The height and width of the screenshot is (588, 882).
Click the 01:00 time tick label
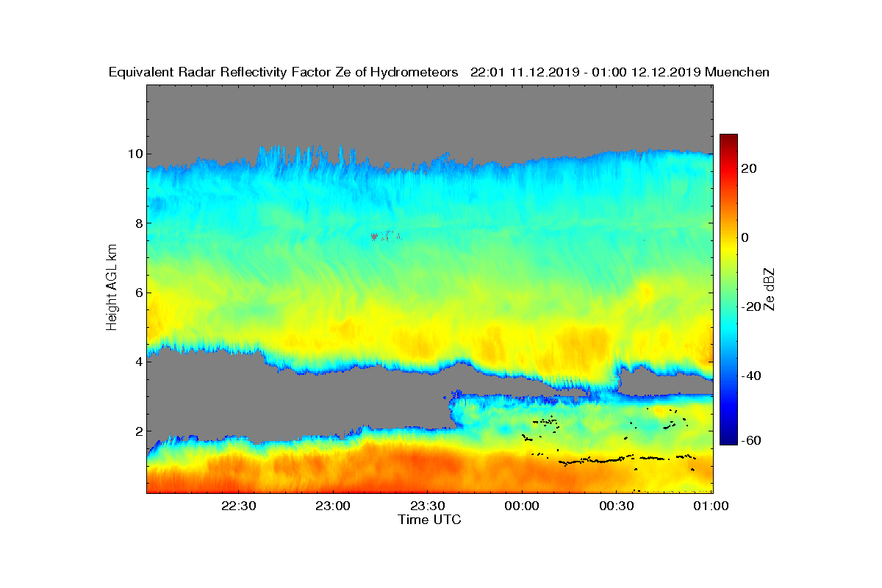712,506
